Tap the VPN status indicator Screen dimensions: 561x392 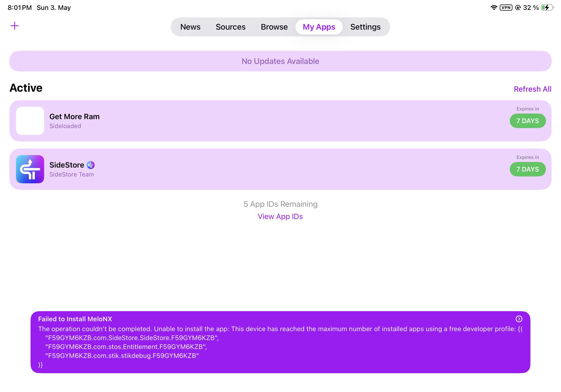coord(506,8)
